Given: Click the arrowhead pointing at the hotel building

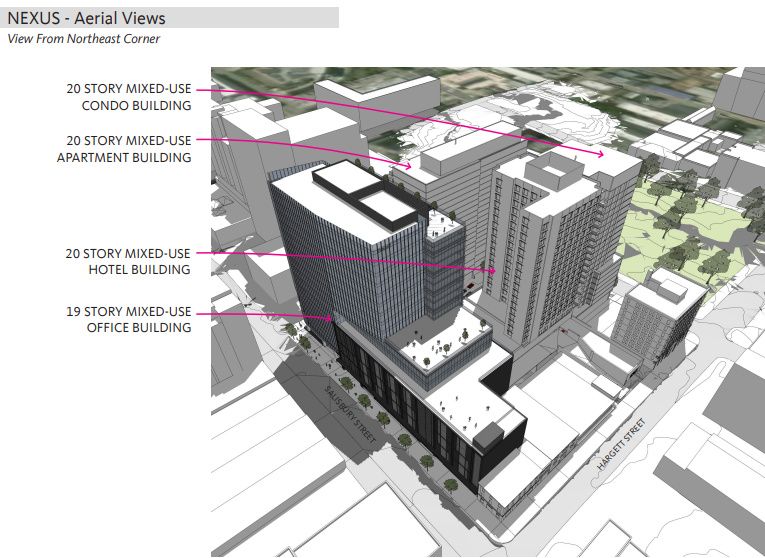Looking at the screenshot, I should pos(493,270).
